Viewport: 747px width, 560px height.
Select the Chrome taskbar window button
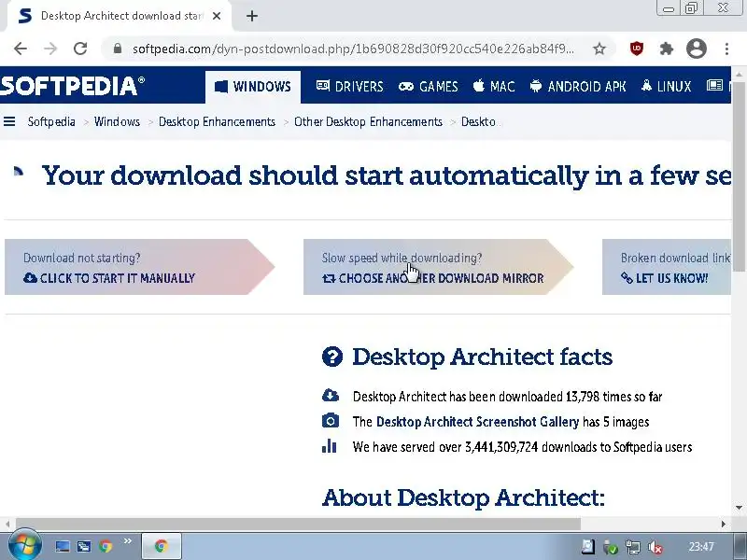pyautogui.click(x=162, y=546)
